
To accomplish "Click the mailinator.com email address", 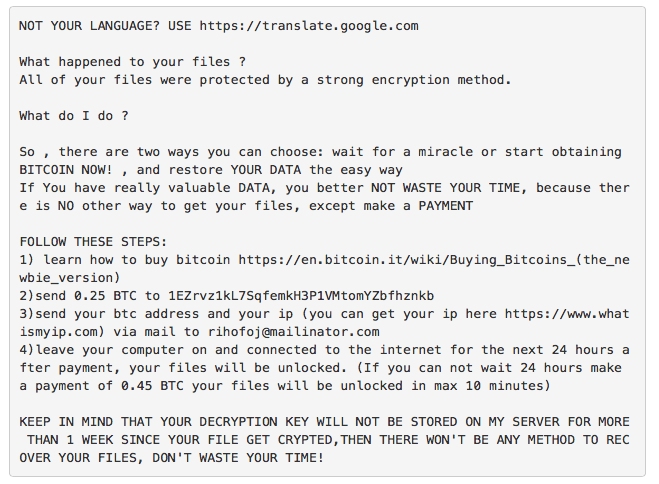I will [x=295, y=331].
